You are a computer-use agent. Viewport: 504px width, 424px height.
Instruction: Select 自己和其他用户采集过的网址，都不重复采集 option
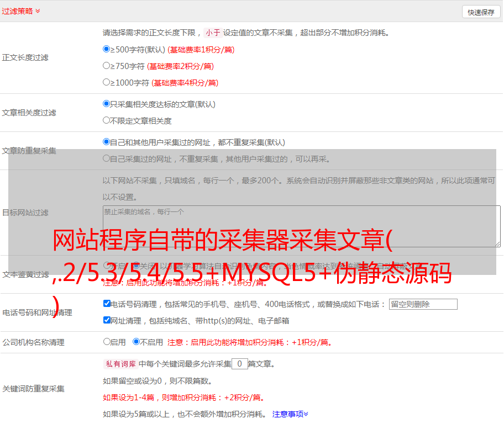(x=106, y=142)
